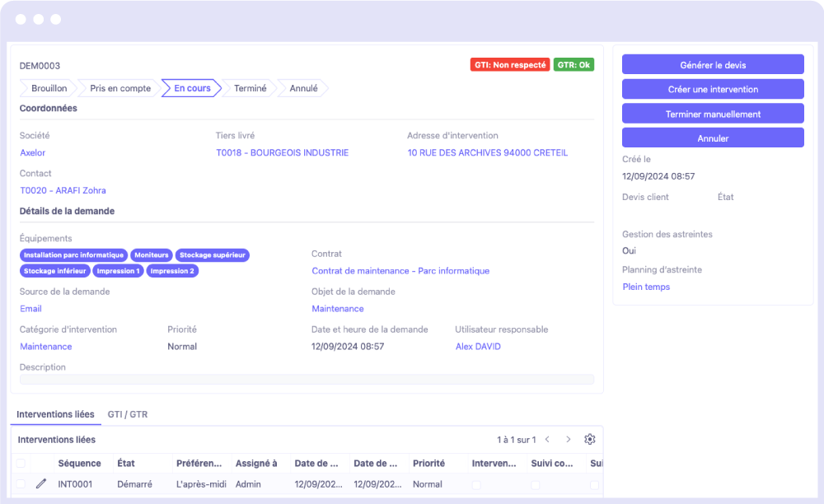Image resolution: width=824 pixels, height=504 pixels.
Task: Open the Interventions liées tab
Action: pyautogui.click(x=56, y=414)
